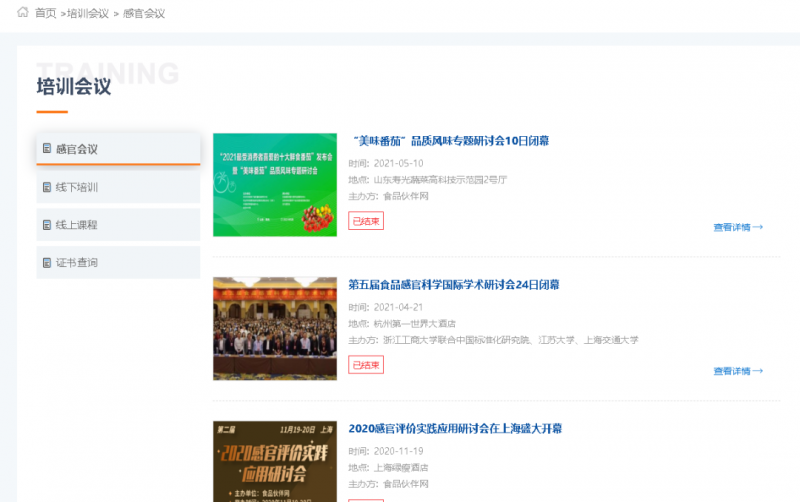Open the 美味番茄 seminar thumbnail image

tap(274, 185)
